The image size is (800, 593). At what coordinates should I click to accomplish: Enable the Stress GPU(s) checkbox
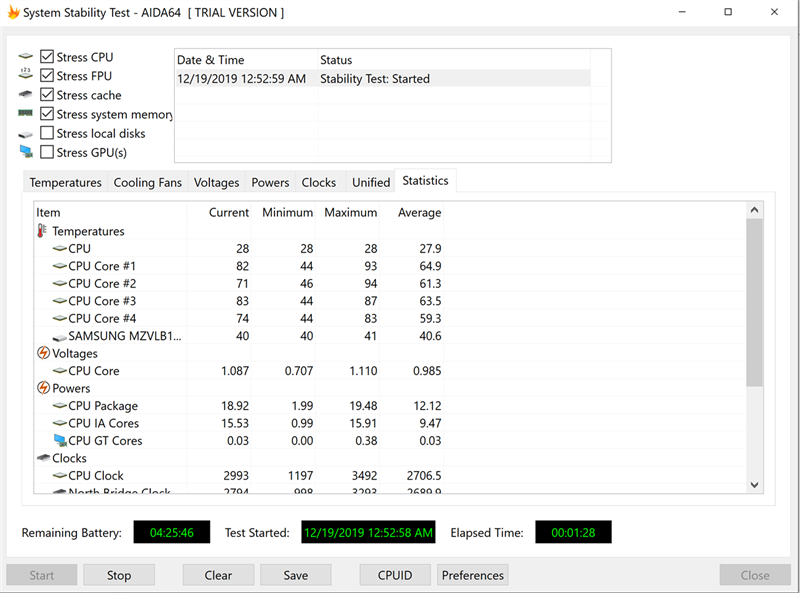pos(47,152)
